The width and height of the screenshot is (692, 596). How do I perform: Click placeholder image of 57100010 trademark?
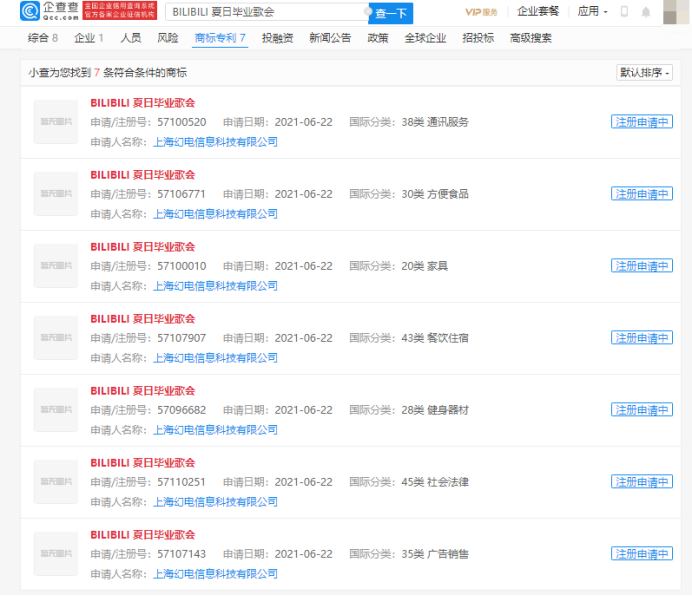click(56, 266)
